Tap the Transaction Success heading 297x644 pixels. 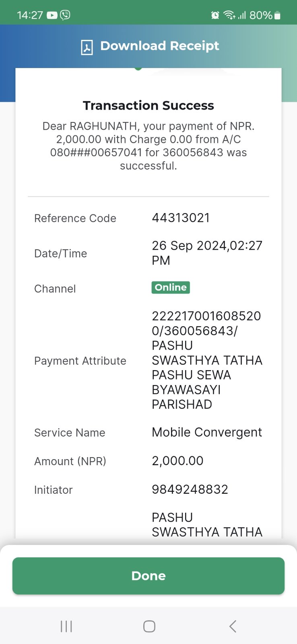click(x=148, y=106)
